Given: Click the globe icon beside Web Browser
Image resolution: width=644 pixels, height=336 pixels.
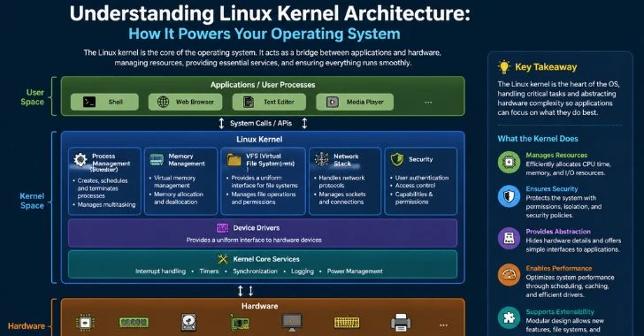Looking at the screenshot, I should click(x=163, y=102).
